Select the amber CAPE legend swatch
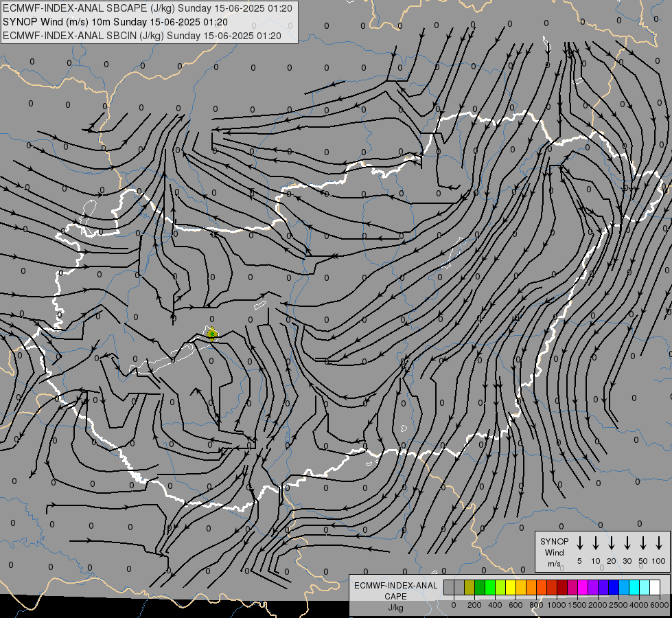 [x=521, y=588]
